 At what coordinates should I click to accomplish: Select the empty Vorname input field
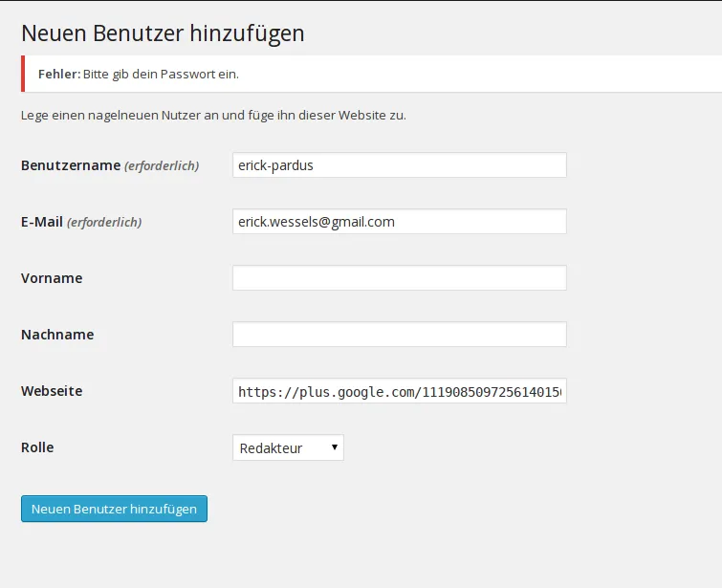tap(399, 277)
